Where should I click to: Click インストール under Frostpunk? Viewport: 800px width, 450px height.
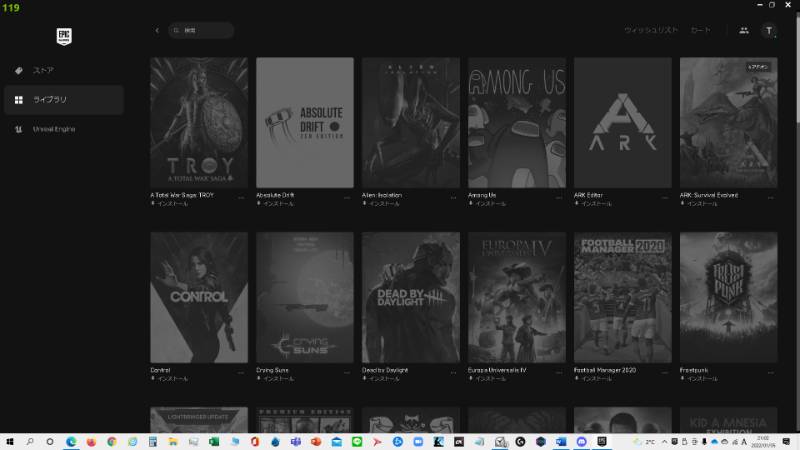point(699,379)
